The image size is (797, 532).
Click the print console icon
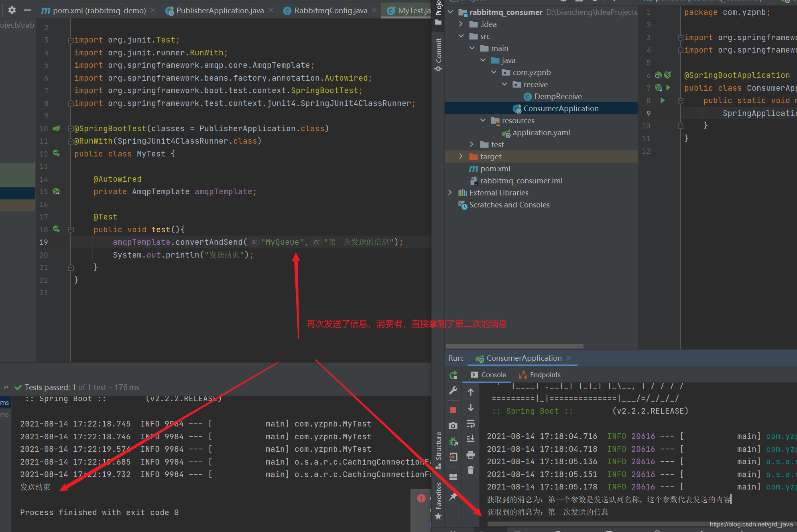(x=471, y=455)
